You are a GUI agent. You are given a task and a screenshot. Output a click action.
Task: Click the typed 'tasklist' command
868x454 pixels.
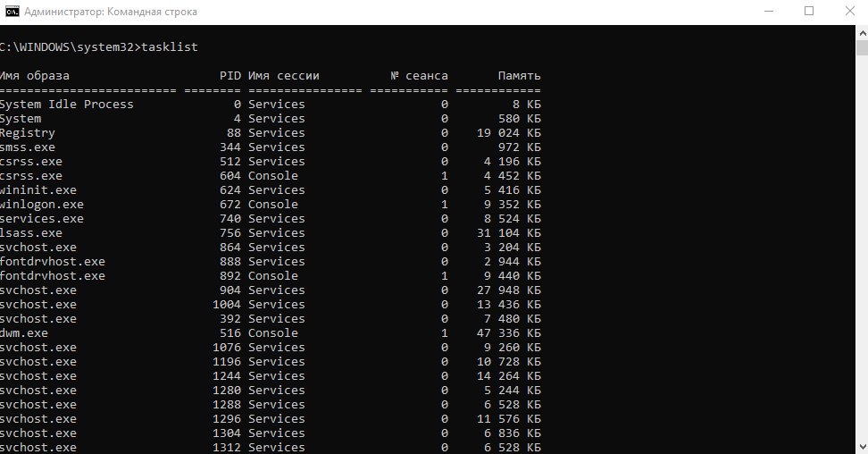click(x=170, y=47)
